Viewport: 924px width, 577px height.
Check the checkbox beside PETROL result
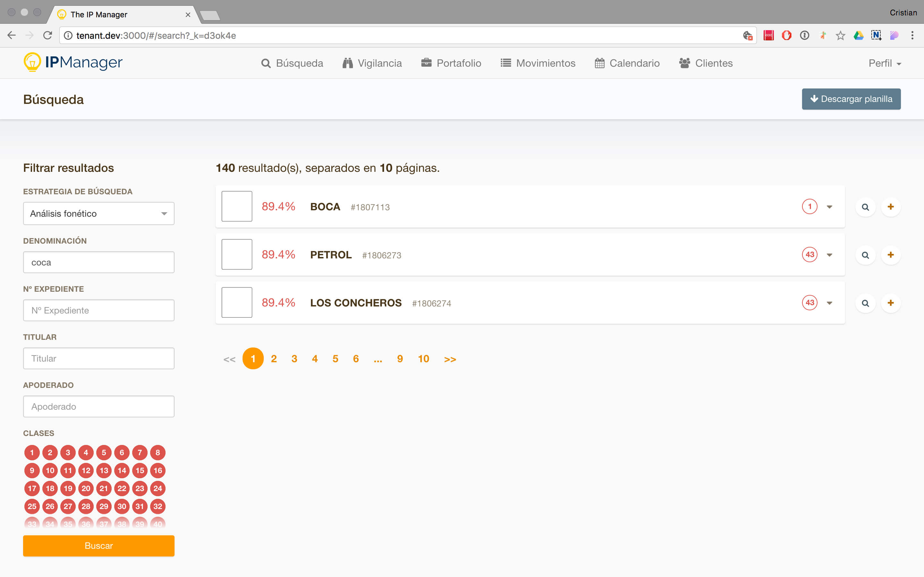(237, 255)
